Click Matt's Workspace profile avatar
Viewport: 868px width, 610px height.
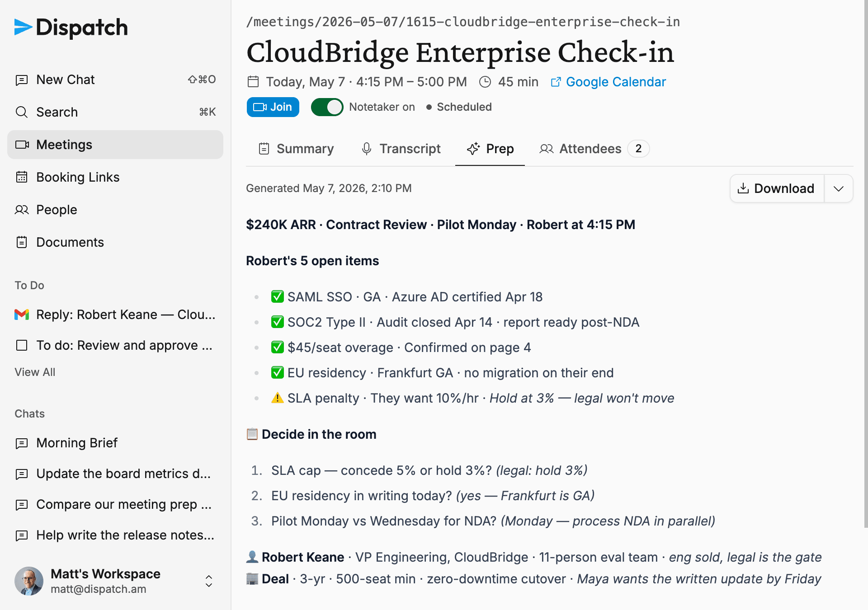29,581
